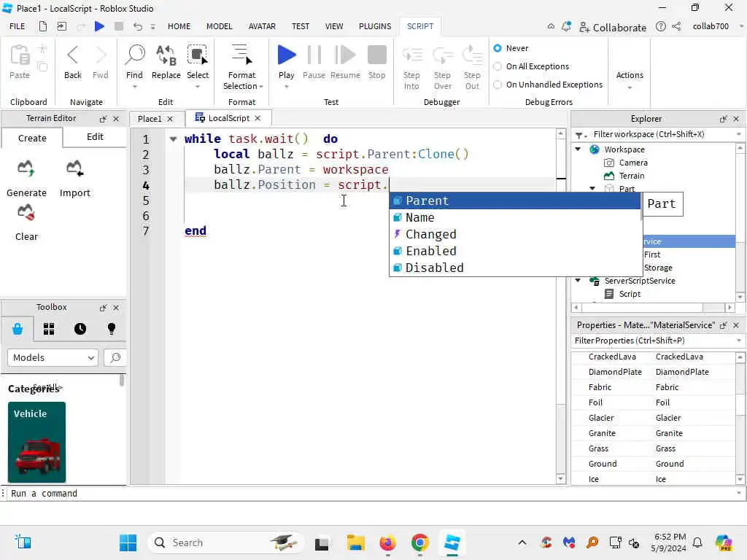Switch to the VIEW ribbon tab
The width and height of the screenshot is (747, 560).
pyautogui.click(x=334, y=26)
